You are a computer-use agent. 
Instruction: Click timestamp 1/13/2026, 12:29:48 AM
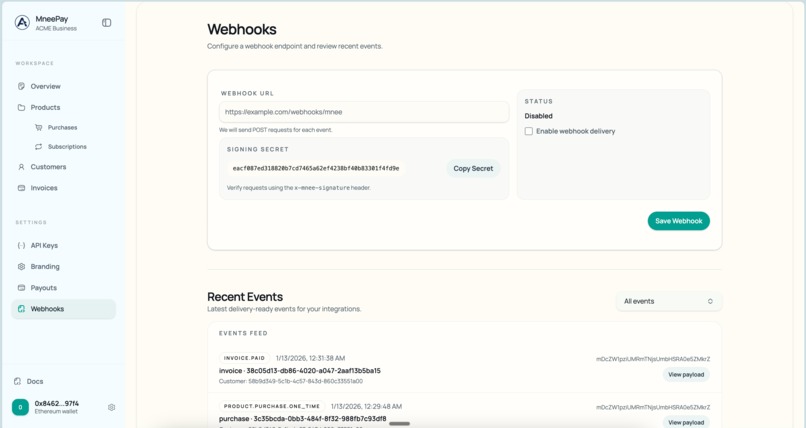click(367, 406)
